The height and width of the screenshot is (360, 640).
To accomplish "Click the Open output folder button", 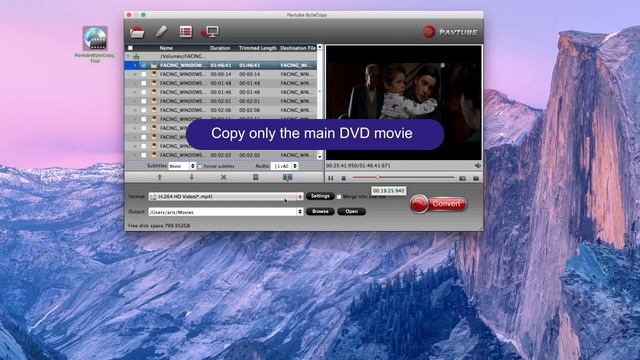I will click(351, 211).
